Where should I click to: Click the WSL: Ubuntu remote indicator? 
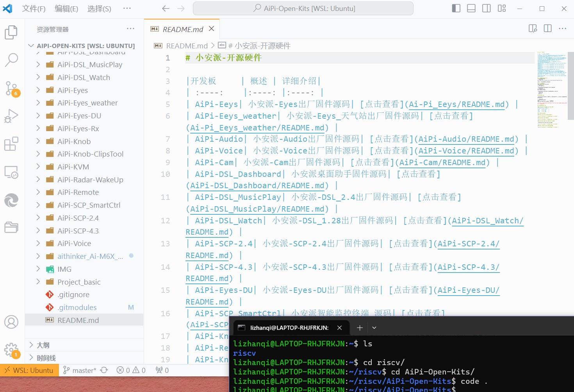click(x=29, y=370)
